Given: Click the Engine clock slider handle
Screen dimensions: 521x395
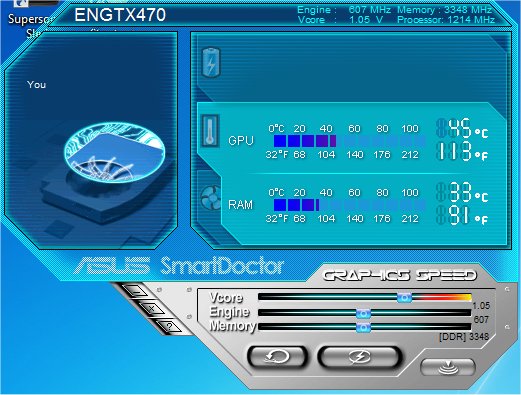Looking at the screenshot, I should pyautogui.click(x=363, y=313).
